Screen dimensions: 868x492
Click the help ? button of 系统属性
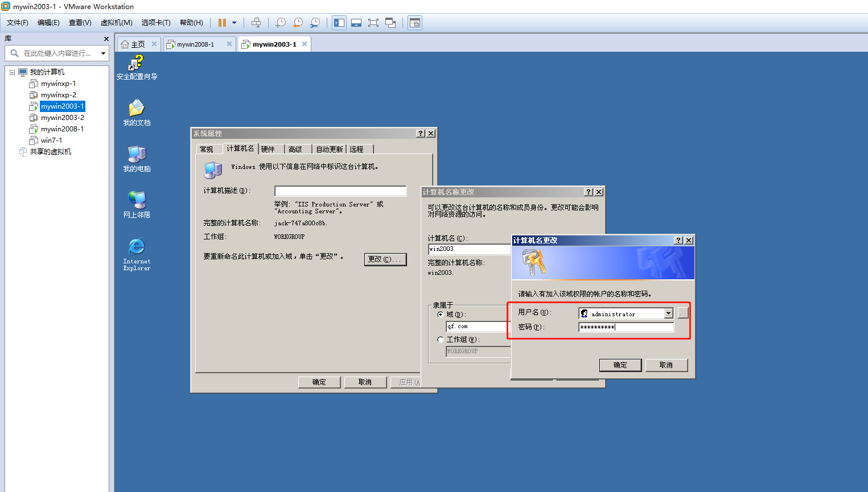click(421, 133)
